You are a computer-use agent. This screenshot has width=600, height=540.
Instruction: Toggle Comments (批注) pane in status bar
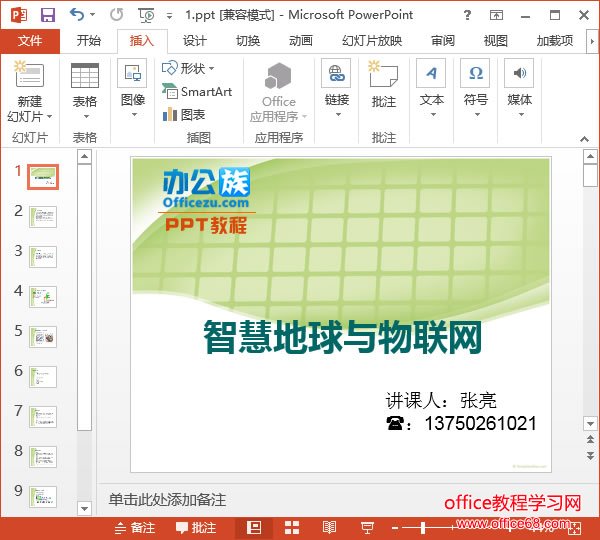point(196,528)
